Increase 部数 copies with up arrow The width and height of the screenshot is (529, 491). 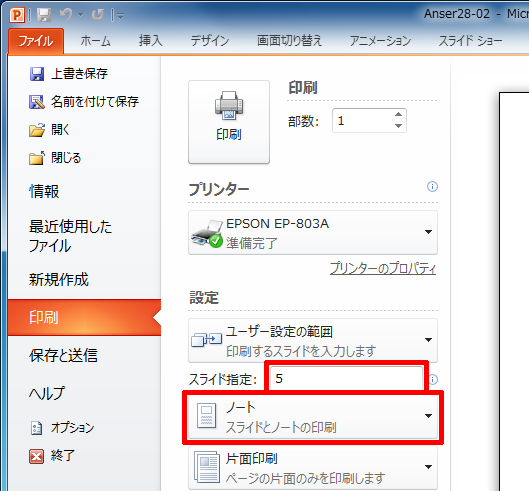tap(398, 114)
